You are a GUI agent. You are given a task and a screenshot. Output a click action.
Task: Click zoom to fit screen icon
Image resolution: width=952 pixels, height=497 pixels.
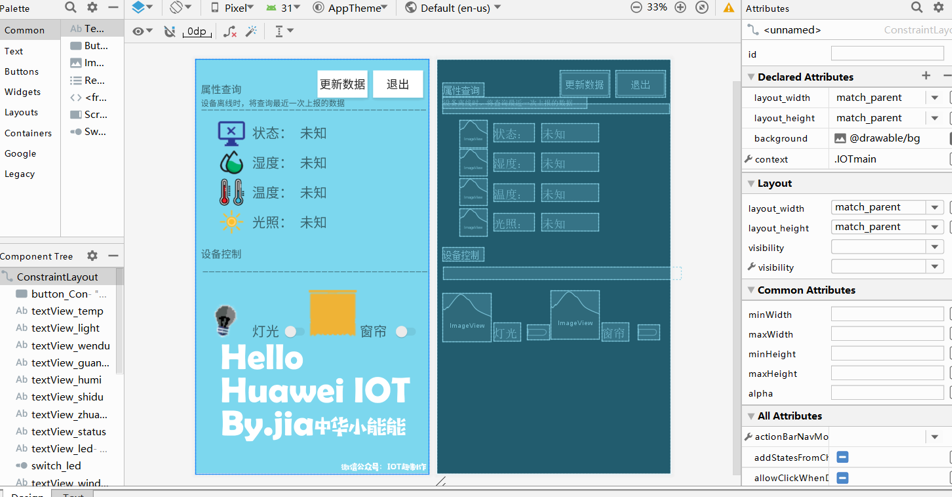702,7
